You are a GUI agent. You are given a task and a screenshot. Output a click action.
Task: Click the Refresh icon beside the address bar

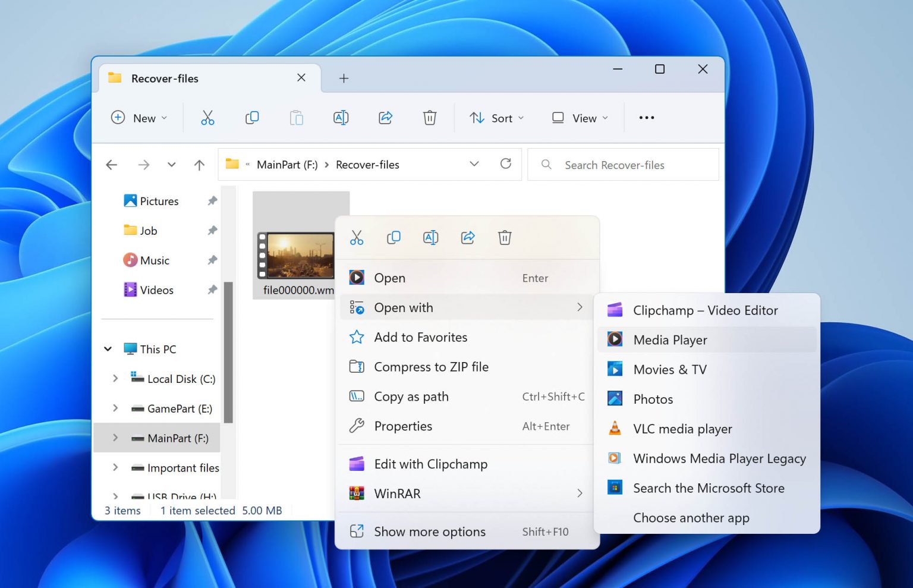tap(506, 164)
